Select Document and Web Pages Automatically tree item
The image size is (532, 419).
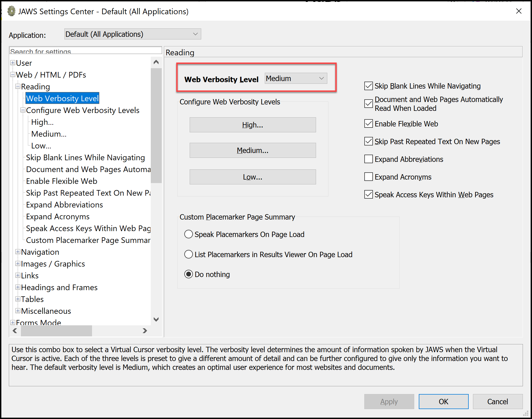[88, 169]
